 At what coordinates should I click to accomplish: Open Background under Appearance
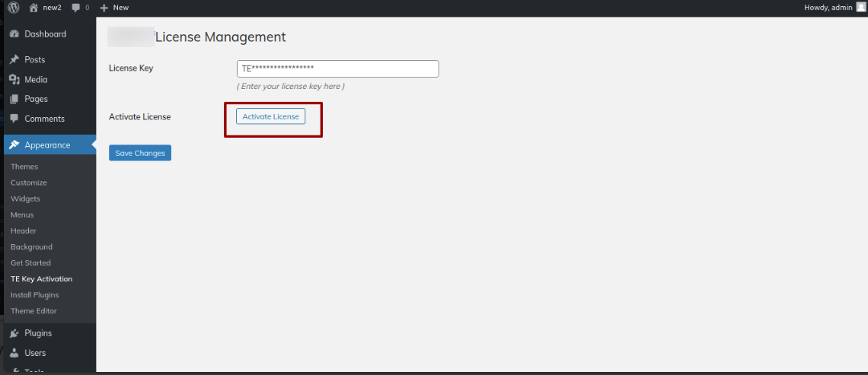31,246
